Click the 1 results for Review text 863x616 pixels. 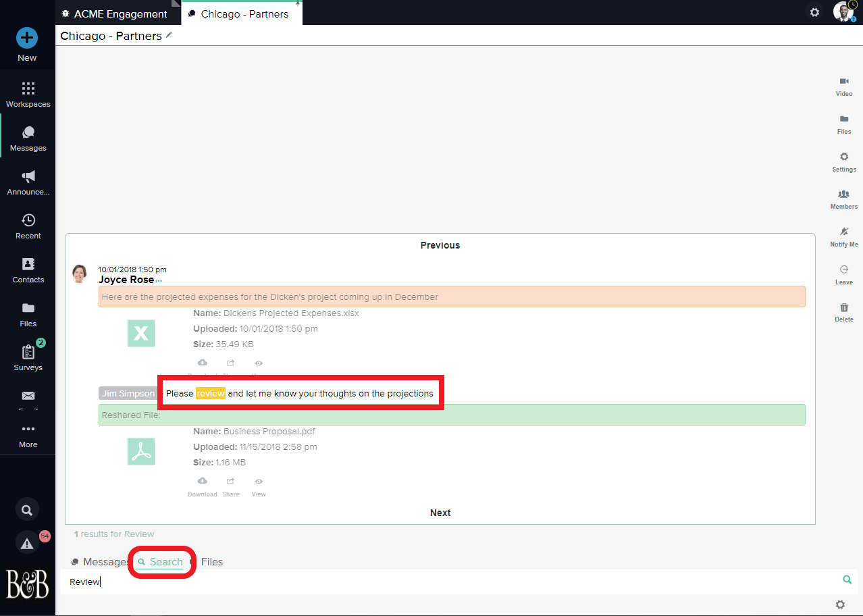tap(114, 534)
